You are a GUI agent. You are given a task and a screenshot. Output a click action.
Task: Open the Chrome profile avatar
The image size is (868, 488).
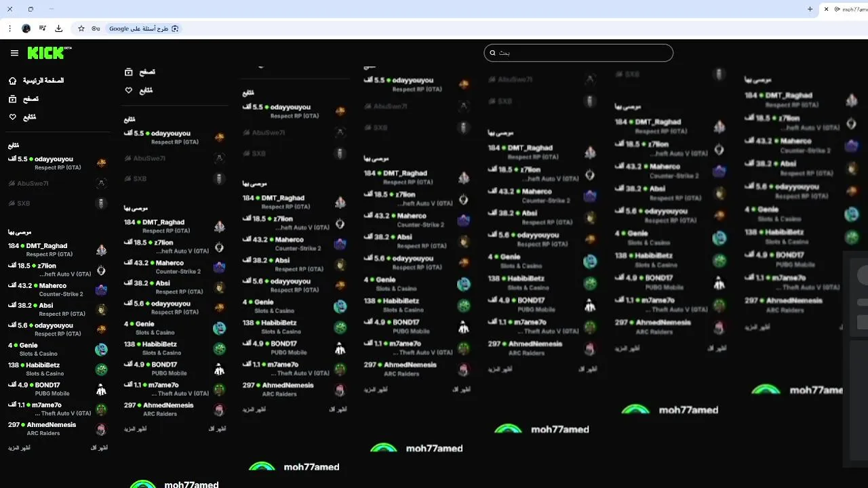pos(26,28)
